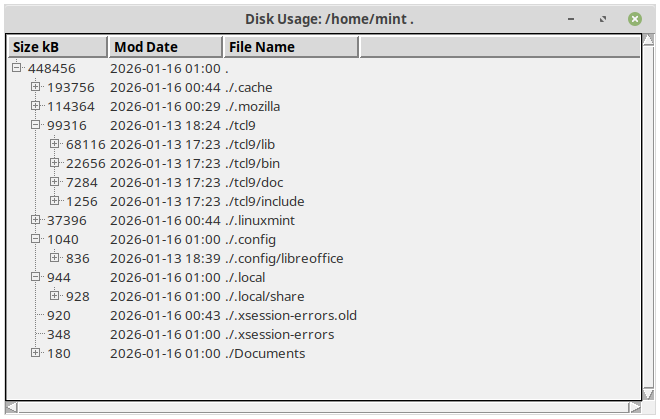Viewport: 660px width, 419px height.
Task: Expand the ./.config/libreoffice node
Action: [55, 258]
